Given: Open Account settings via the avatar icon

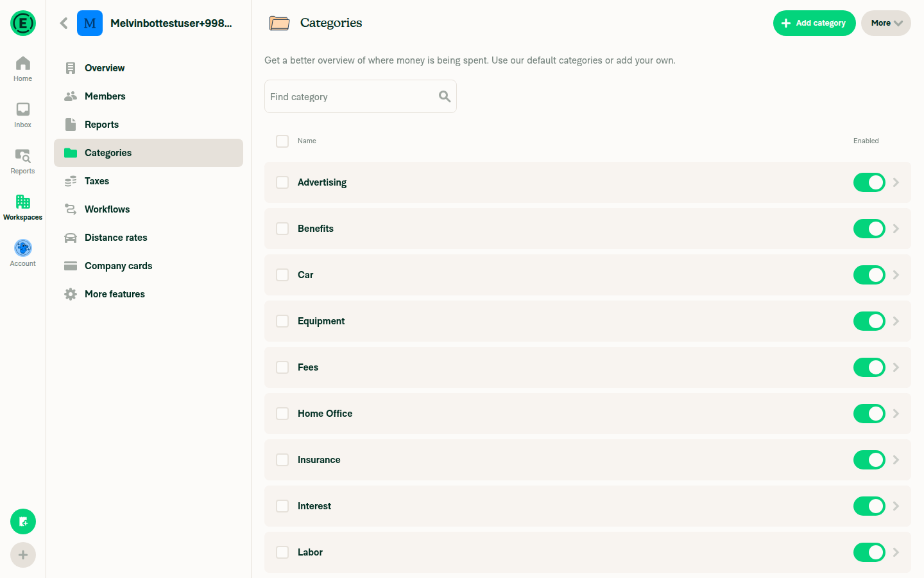Looking at the screenshot, I should point(22,247).
